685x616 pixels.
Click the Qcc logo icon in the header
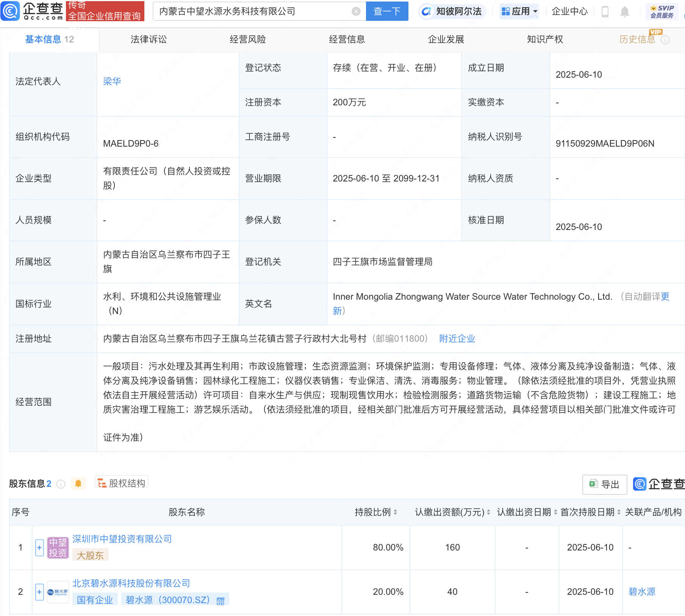click(x=10, y=11)
